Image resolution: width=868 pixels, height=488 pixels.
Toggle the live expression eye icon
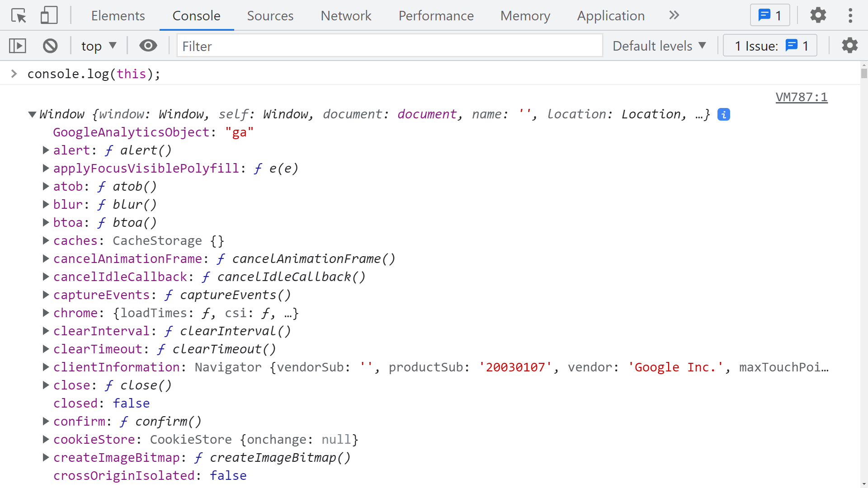pyautogui.click(x=148, y=46)
